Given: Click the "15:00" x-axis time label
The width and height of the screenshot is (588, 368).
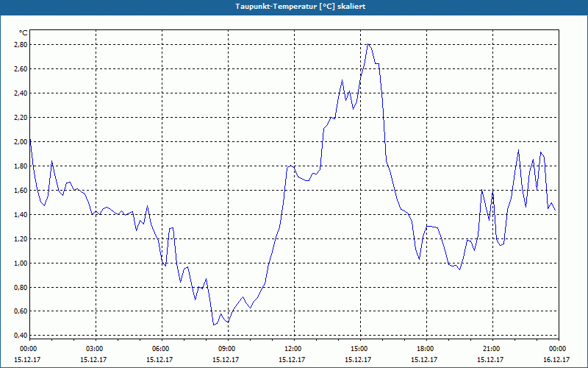Looking at the screenshot, I should point(358,349).
